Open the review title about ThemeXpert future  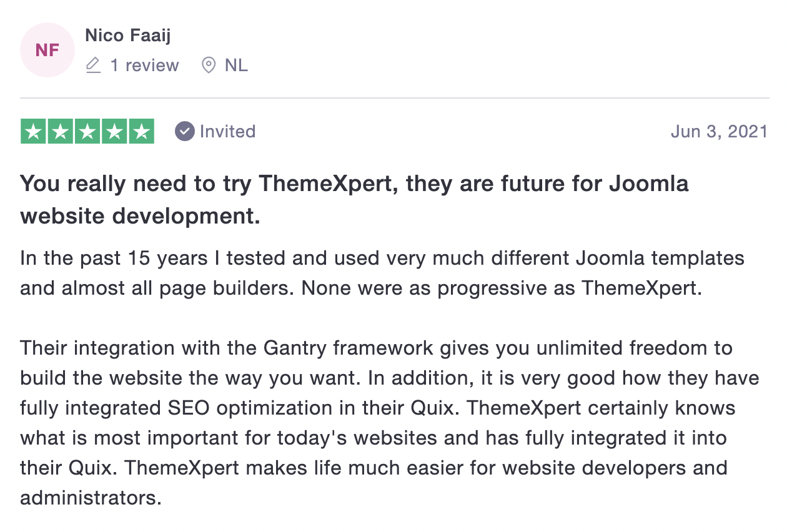354,200
